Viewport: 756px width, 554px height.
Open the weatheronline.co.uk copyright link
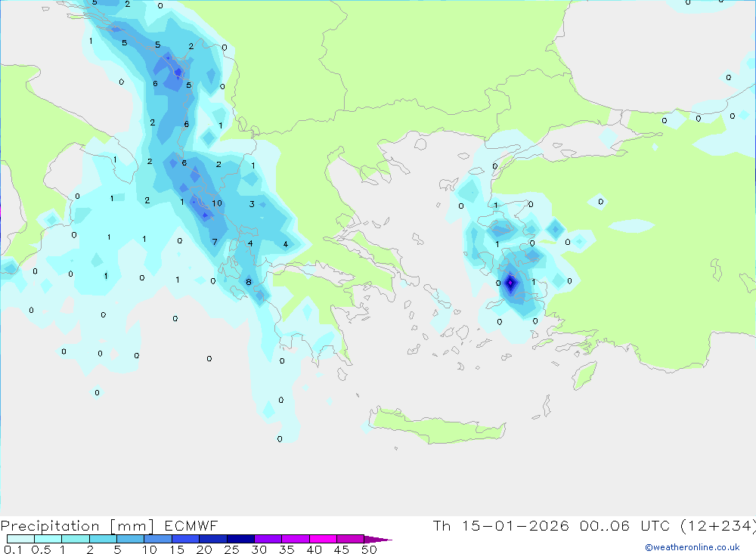tap(692, 547)
